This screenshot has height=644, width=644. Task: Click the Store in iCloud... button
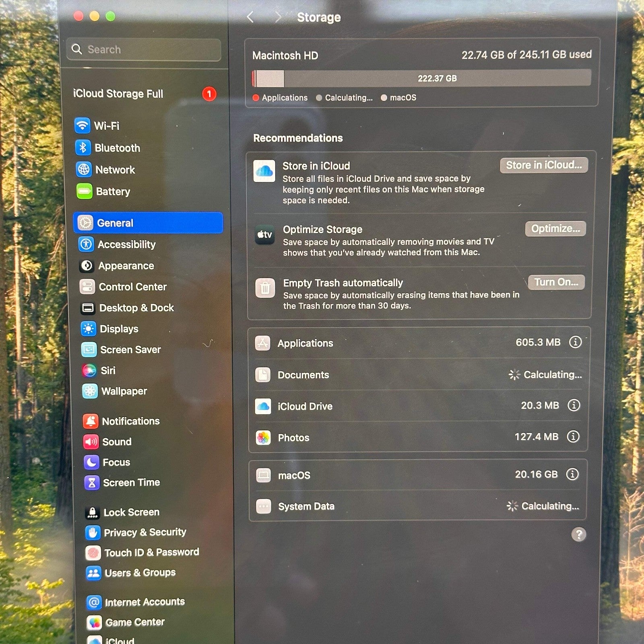coord(544,165)
